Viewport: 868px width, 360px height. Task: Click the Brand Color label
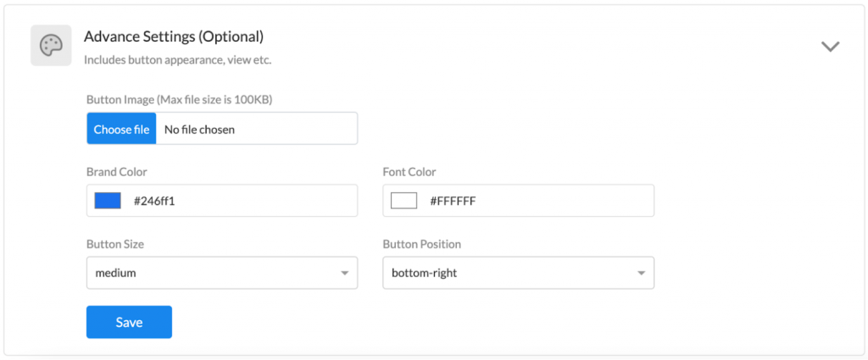pos(117,172)
